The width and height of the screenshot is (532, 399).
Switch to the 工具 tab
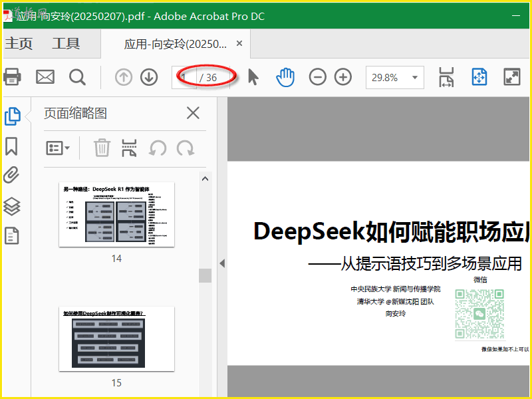[x=66, y=43]
